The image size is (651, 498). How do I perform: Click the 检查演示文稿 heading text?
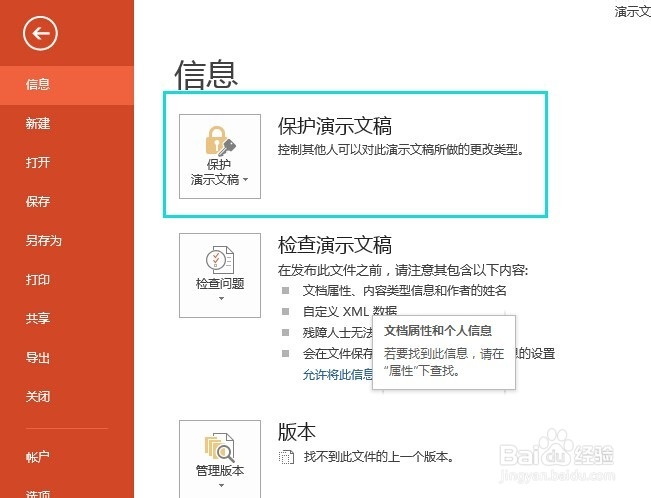point(335,245)
